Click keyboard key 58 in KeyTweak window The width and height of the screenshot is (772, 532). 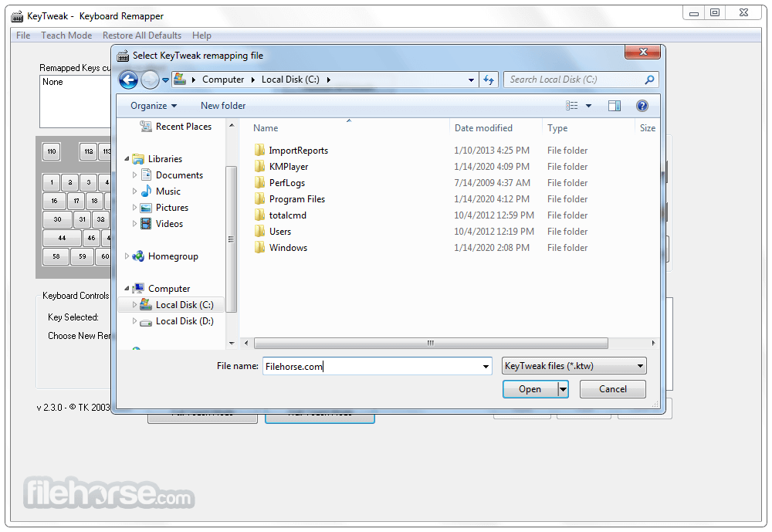pos(56,256)
